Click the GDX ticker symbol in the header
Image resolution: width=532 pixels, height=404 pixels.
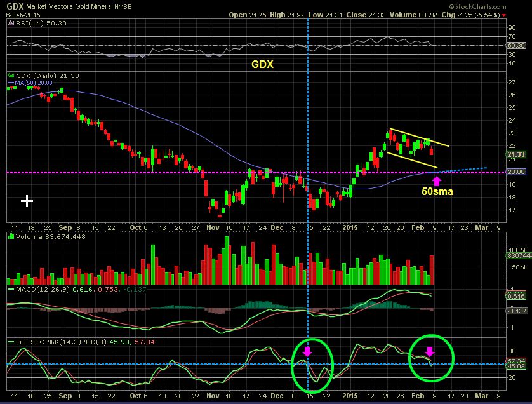(x=15, y=6)
